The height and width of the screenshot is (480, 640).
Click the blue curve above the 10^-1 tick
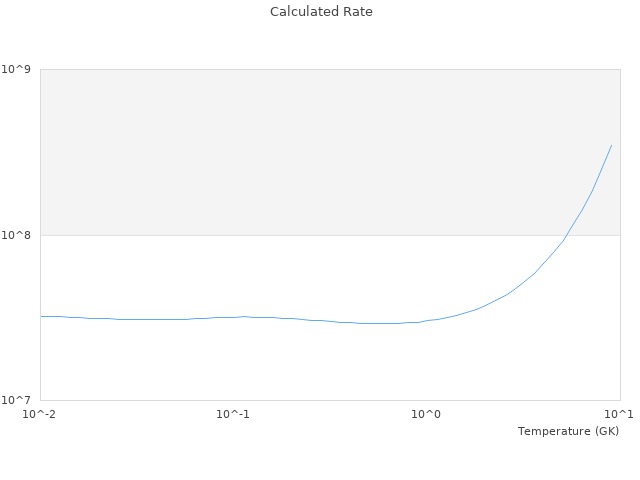tap(233, 317)
